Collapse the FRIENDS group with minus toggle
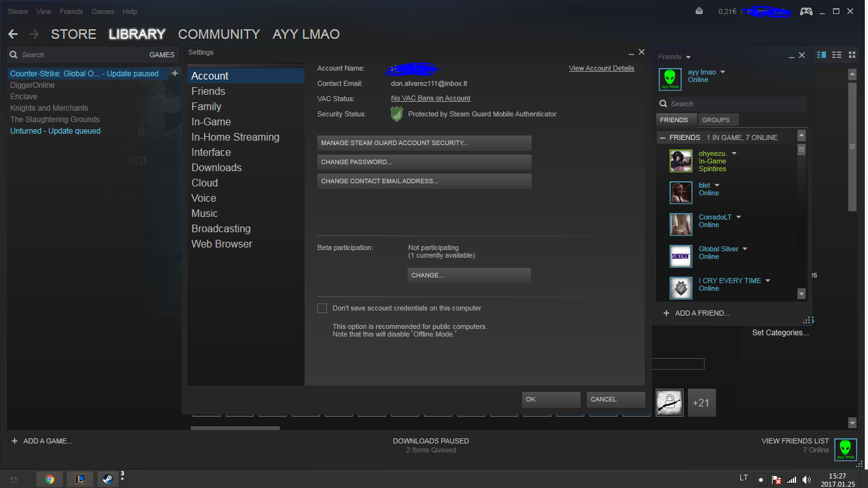 [x=663, y=137]
